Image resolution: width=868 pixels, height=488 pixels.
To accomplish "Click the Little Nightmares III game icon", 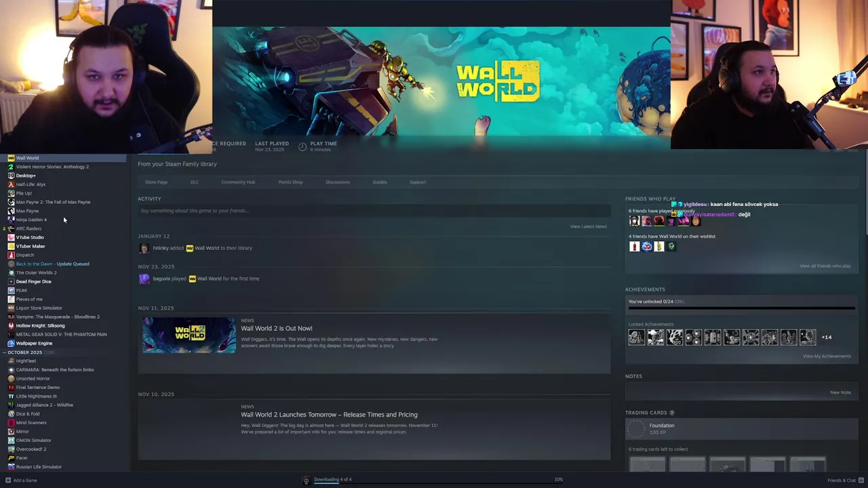I will tap(11, 396).
